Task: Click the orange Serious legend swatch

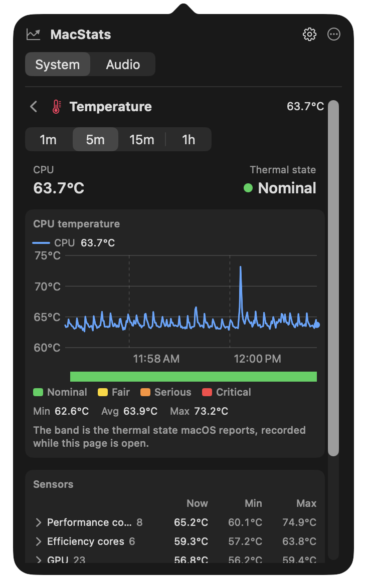Action: pyautogui.click(x=145, y=392)
